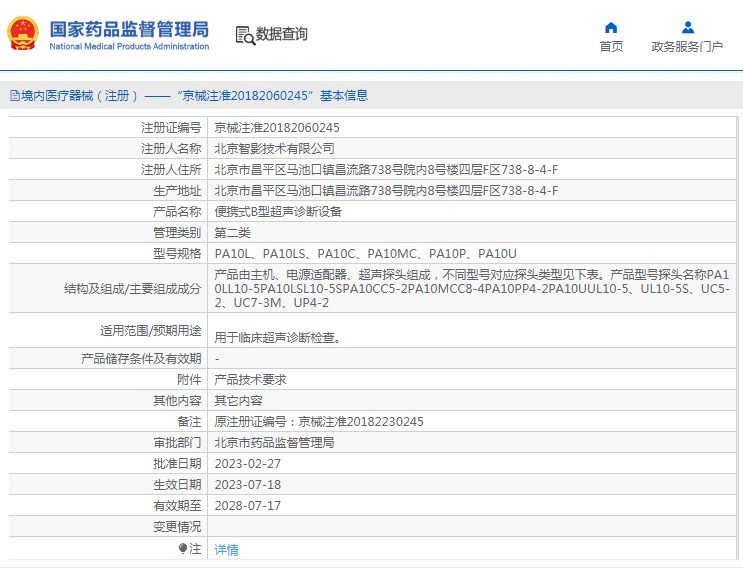
Task: Click the 有效期至 row label
Action: click(177, 506)
